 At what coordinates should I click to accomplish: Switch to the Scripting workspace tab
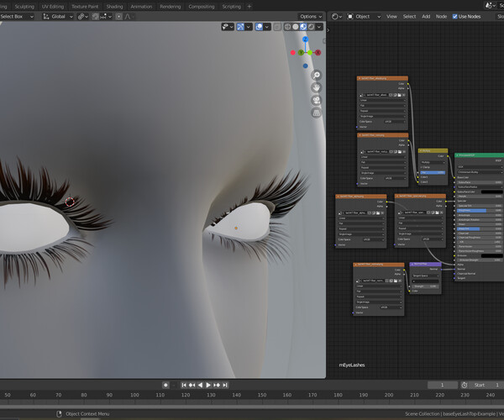(231, 7)
